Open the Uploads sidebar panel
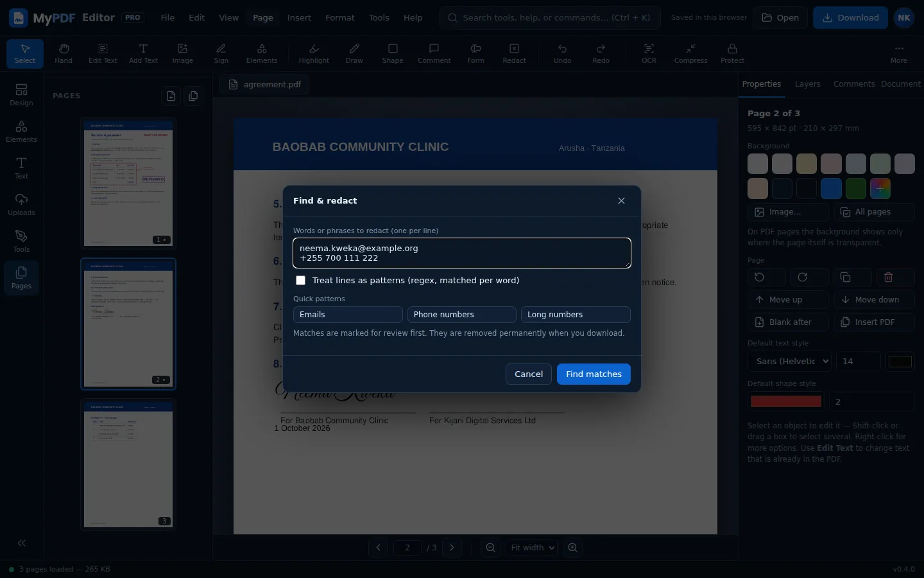The width and height of the screenshot is (924, 578). pos(21,205)
